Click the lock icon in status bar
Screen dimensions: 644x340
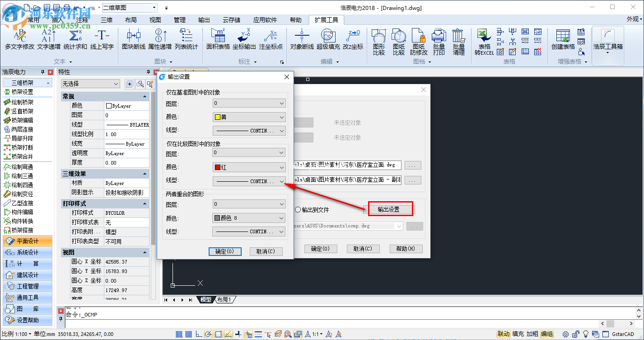coord(576,334)
